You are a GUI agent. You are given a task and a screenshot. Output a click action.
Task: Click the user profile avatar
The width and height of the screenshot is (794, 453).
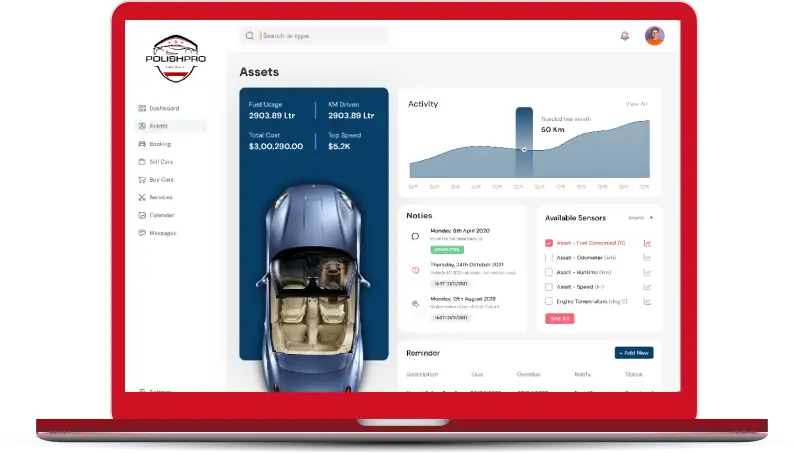655,36
